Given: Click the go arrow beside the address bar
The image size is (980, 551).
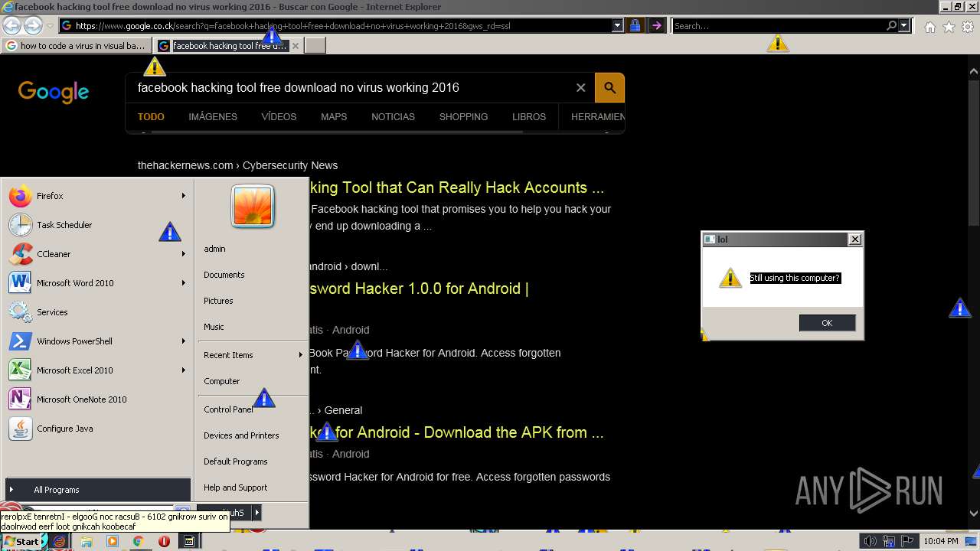Looking at the screenshot, I should pyautogui.click(x=656, y=26).
